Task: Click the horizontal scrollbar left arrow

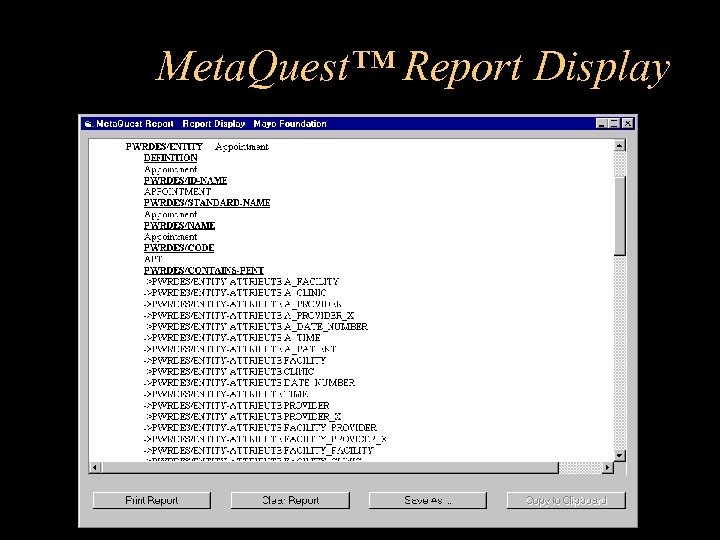Action: [x=95, y=467]
